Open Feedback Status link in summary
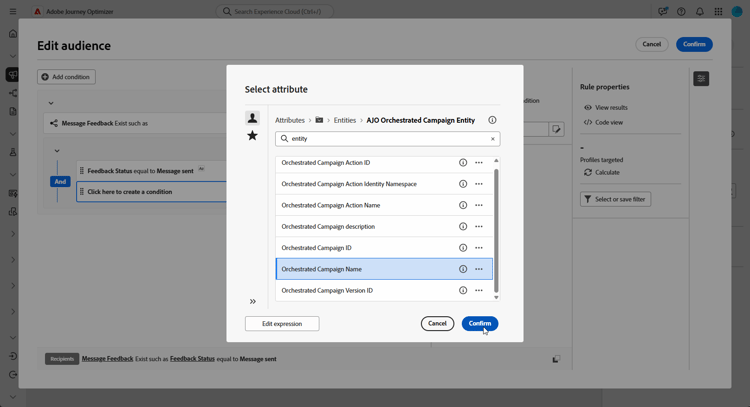 192,359
